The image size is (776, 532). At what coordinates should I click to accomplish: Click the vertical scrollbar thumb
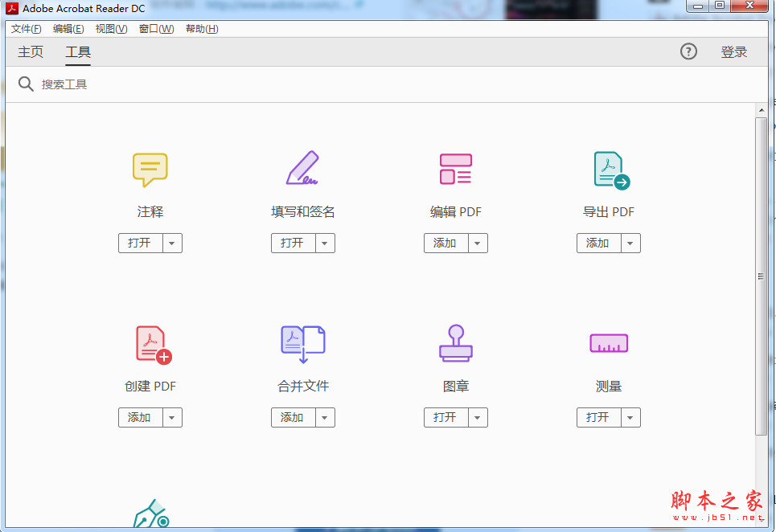pyautogui.click(x=762, y=276)
